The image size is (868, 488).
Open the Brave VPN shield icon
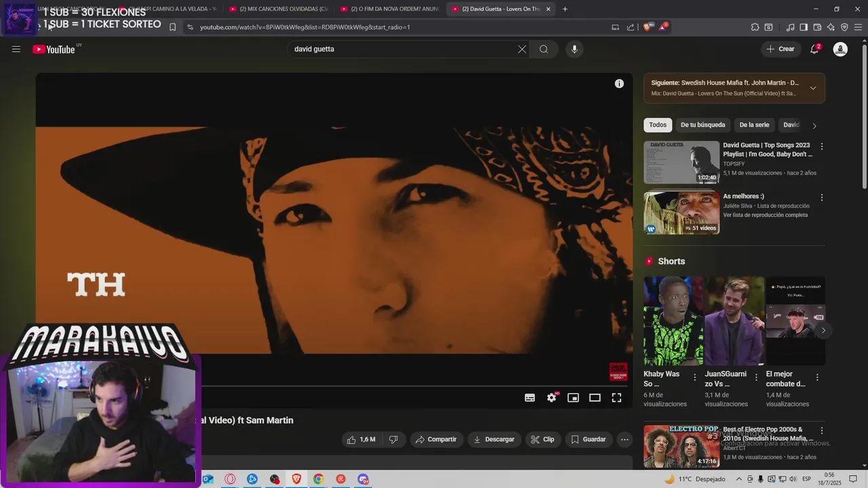click(x=844, y=27)
